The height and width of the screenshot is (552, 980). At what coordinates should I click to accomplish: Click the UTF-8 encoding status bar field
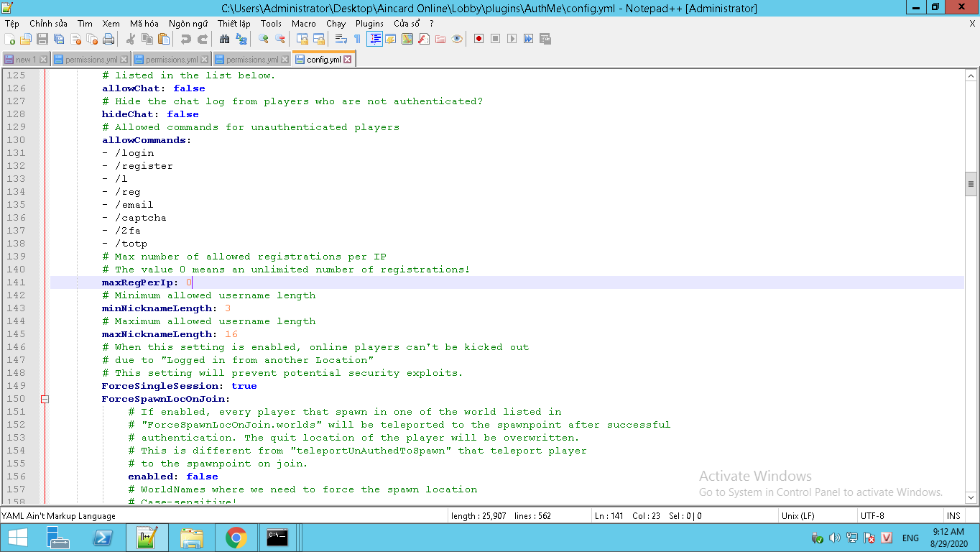click(872, 515)
